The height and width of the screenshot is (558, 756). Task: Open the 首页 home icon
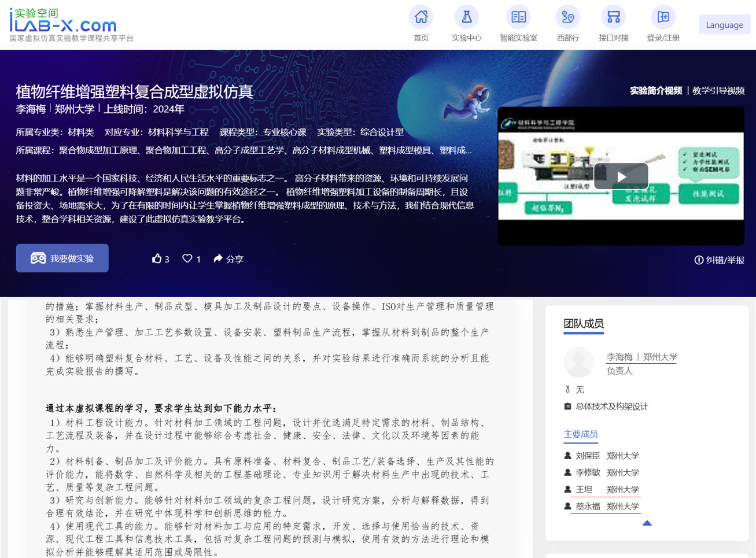click(421, 17)
